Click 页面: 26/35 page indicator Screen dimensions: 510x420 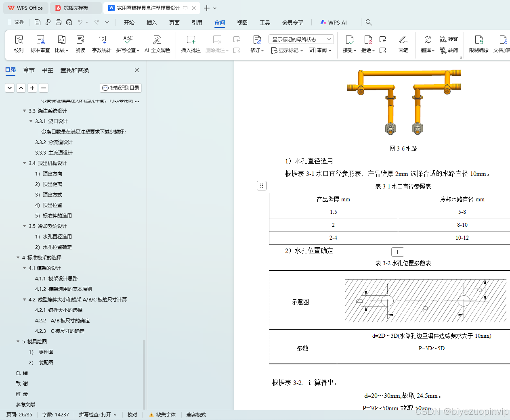[x=19, y=415]
